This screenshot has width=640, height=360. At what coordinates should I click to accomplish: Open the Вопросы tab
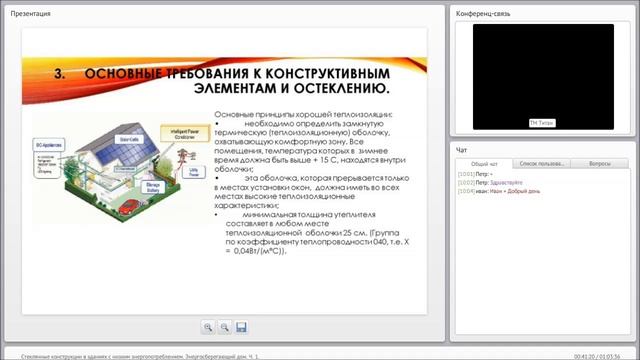click(600, 164)
